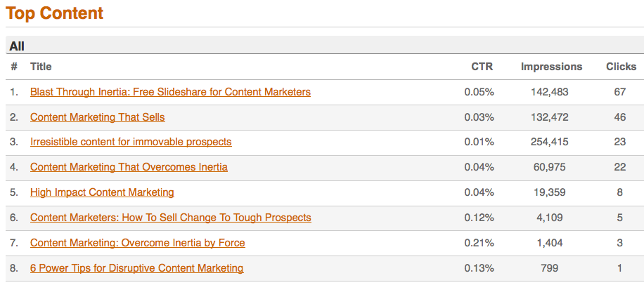
Task: Open How To Sell Change To Tough Prospects
Action: pyautogui.click(x=171, y=218)
